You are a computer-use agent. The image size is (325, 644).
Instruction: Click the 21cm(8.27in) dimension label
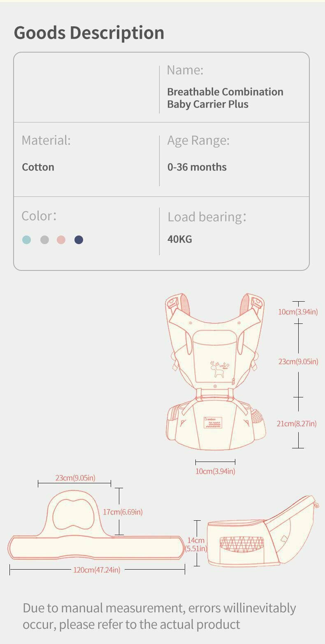297,423
